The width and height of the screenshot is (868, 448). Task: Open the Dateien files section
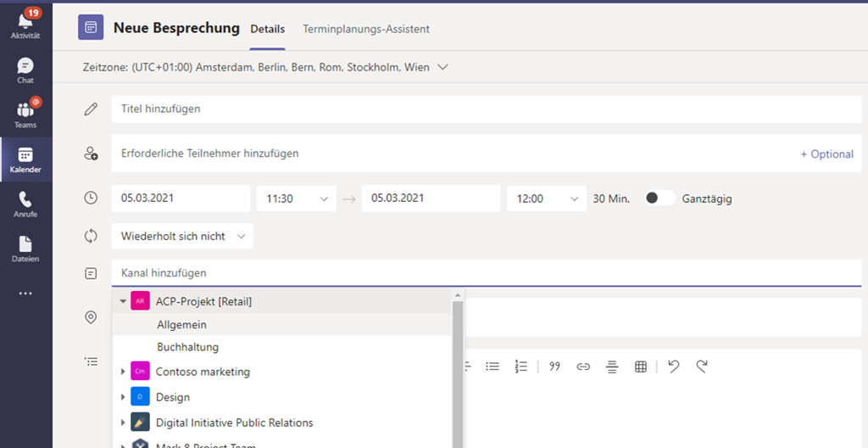(x=25, y=249)
